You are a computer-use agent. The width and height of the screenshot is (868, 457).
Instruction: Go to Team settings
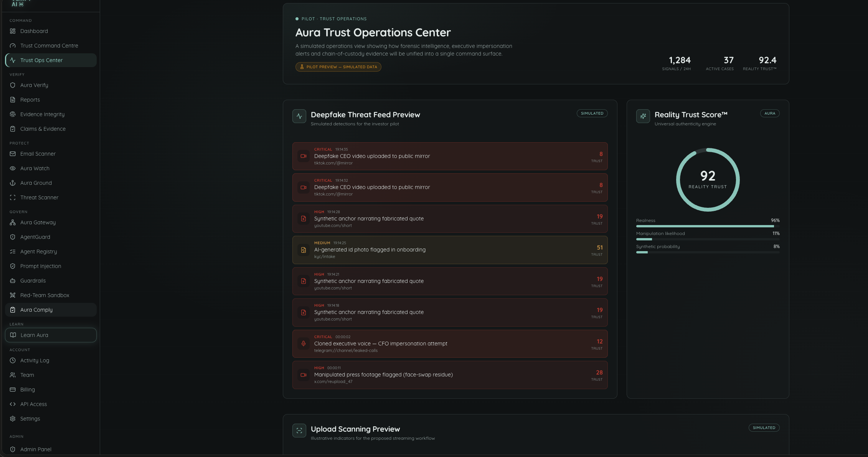pyautogui.click(x=51, y=375)
